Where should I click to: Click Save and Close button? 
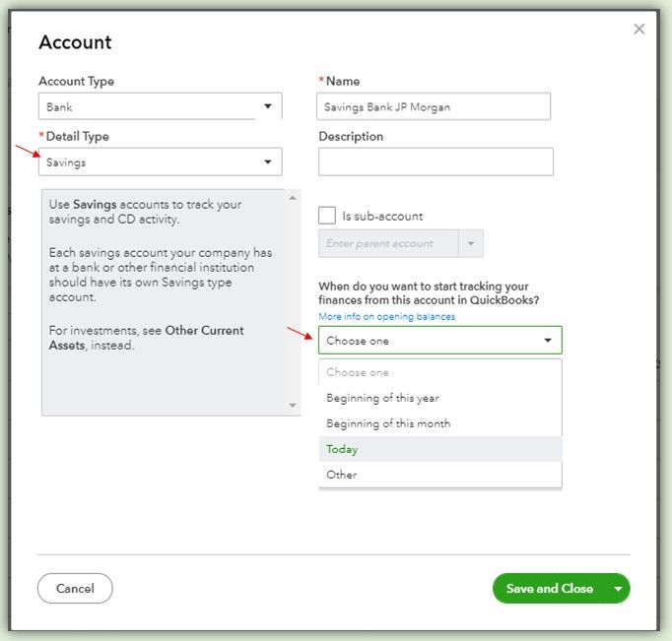[x=549, y=589]
